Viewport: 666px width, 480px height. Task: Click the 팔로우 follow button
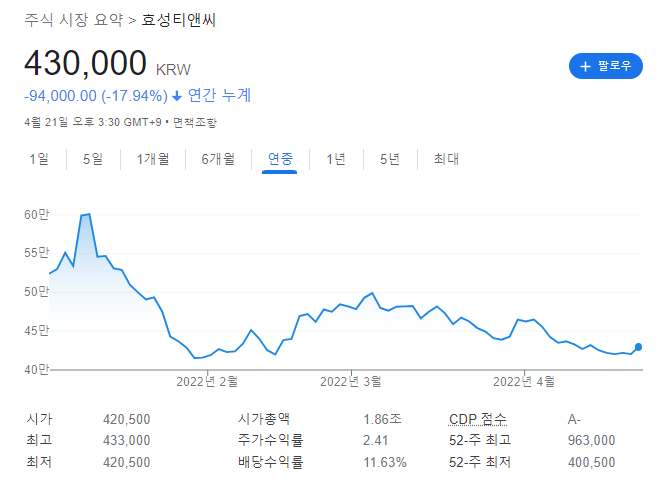(605, 66)
